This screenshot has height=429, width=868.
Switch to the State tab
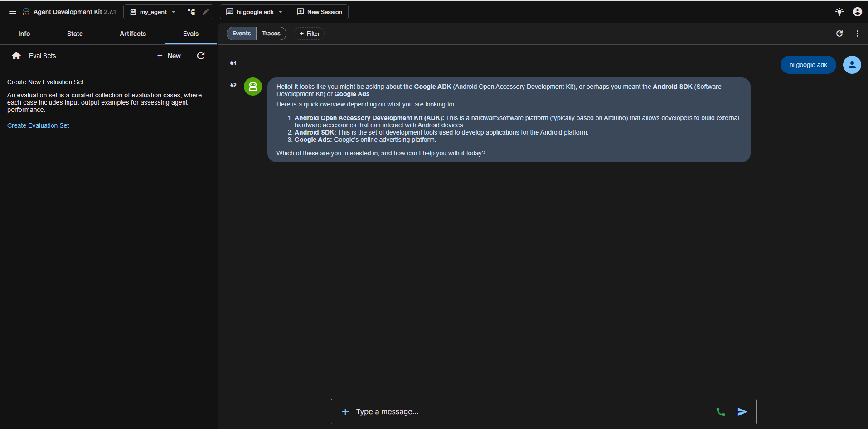pyautogui.click(x=75, y=34)
